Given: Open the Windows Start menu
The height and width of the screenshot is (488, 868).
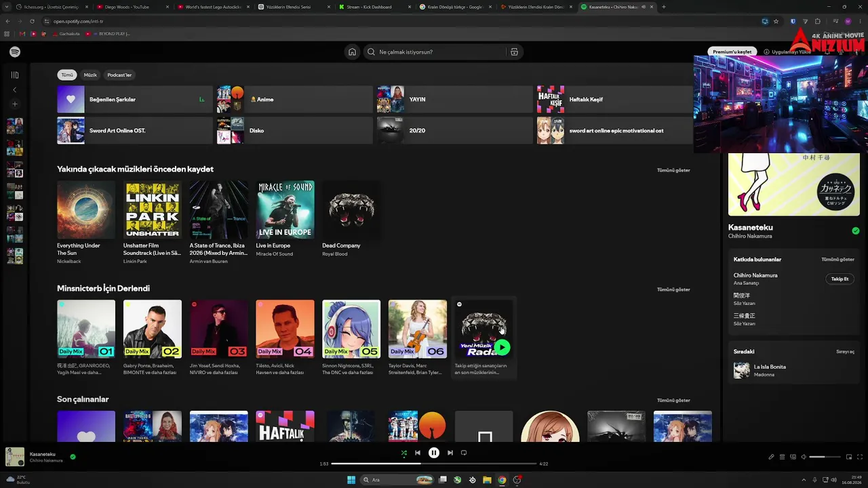Looking at the screenshot, I should pos(351,480).
